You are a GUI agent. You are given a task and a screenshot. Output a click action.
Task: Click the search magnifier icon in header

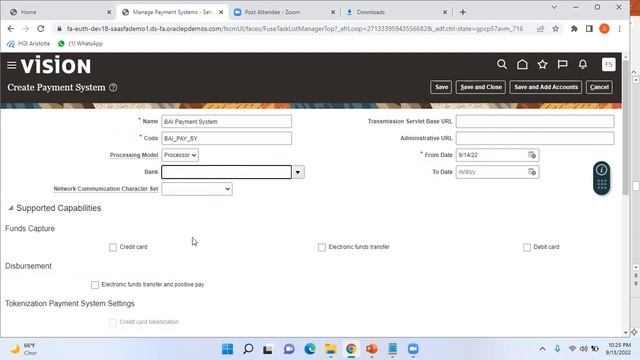(502, 64)
